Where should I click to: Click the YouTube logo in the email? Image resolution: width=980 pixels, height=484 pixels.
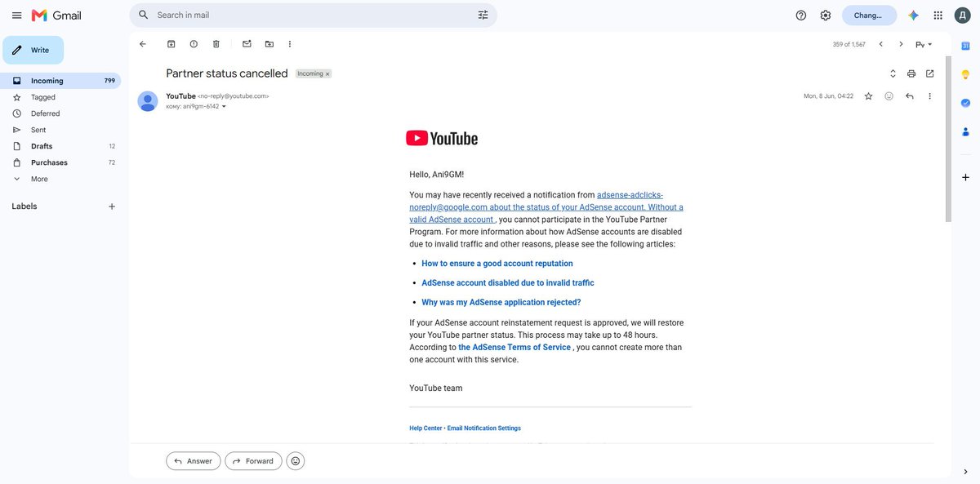pos(442,138)
